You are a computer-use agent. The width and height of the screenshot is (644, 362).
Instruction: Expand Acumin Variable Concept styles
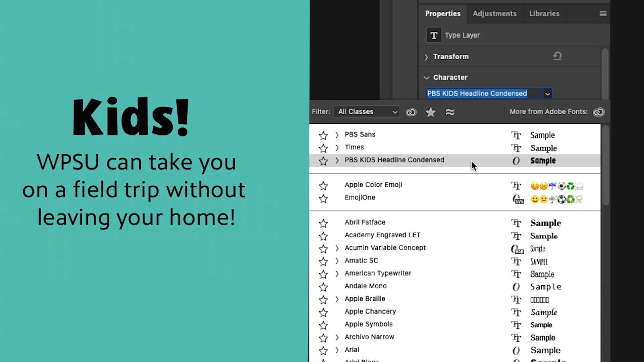click(337, 248)
